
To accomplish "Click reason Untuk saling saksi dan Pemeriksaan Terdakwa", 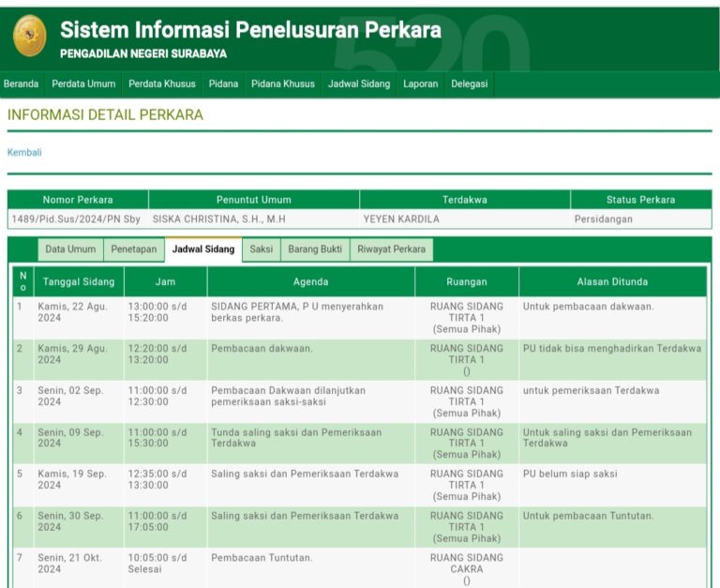I will click(x=607, y=438).
